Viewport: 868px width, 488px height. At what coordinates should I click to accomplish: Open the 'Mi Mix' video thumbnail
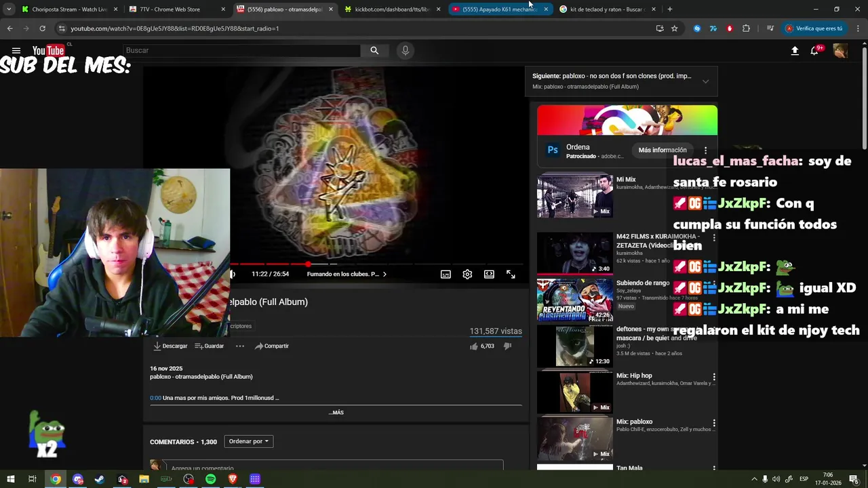pos(575,196)
